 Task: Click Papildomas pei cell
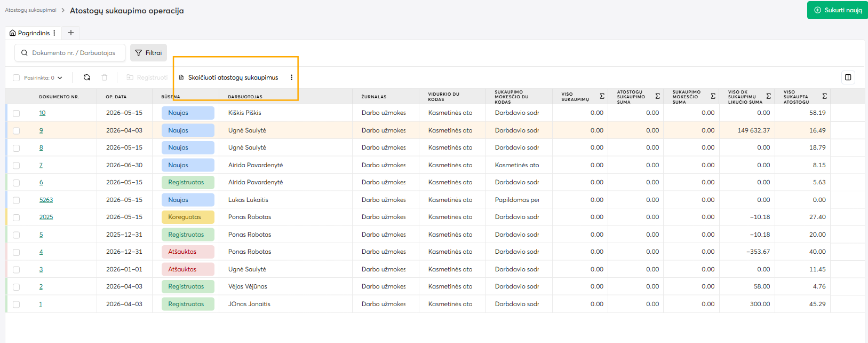(x=517, y=200)
